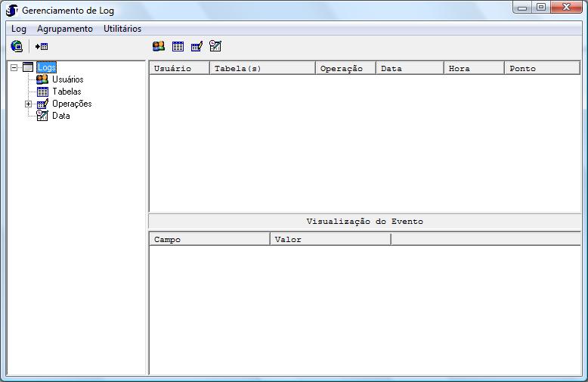Click the Operação column header
Image resolution: width=588 pixels, height=382 pixels.
pos(345,68)
